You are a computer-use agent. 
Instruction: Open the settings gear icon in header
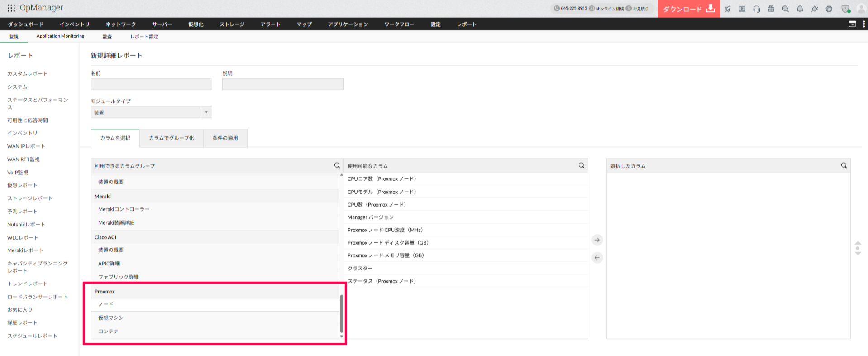click(x=829, y=9)
